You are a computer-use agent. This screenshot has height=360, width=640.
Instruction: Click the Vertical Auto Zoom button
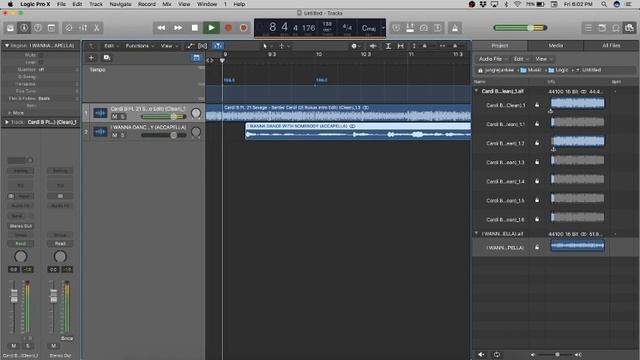(x=388, y=46)
